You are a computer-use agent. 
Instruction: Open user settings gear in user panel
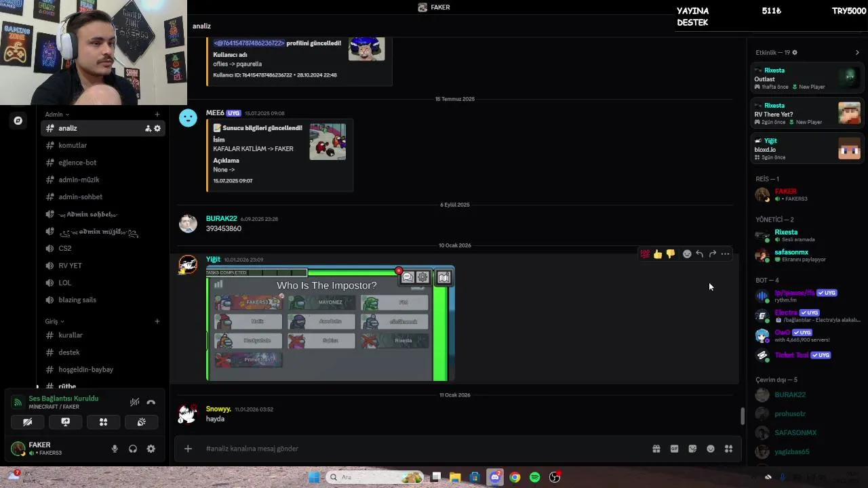(151, 449)
